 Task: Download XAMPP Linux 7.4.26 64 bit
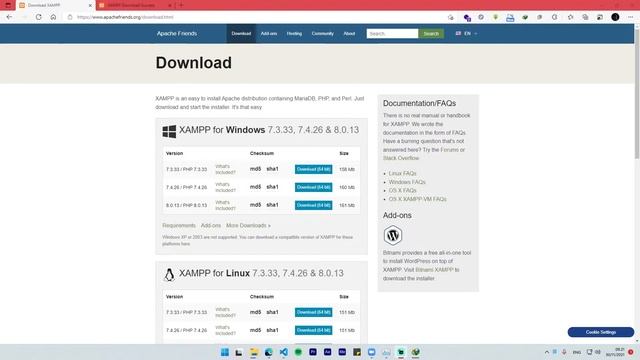pos(313,330)
